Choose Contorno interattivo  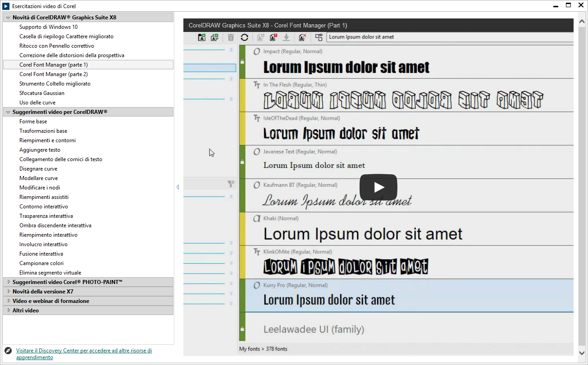(x=44, y=207)
